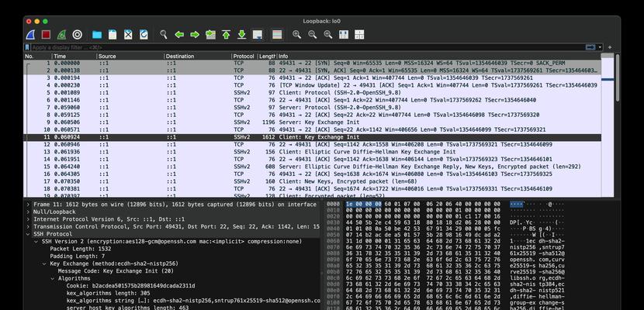Toggle auto-scroll during live capture icon
Image resolution: width=644 pixels, height=310 pixels.
click(x=258, y=35)
